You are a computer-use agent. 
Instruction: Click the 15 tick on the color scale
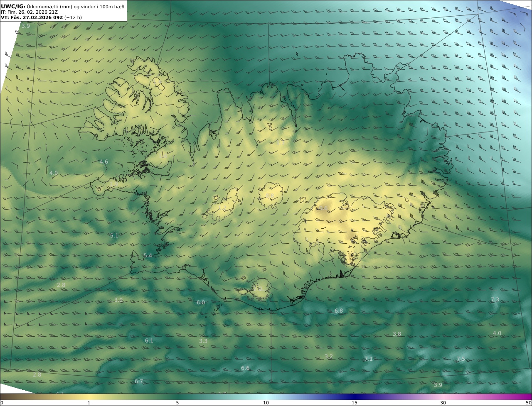[355, 403]
